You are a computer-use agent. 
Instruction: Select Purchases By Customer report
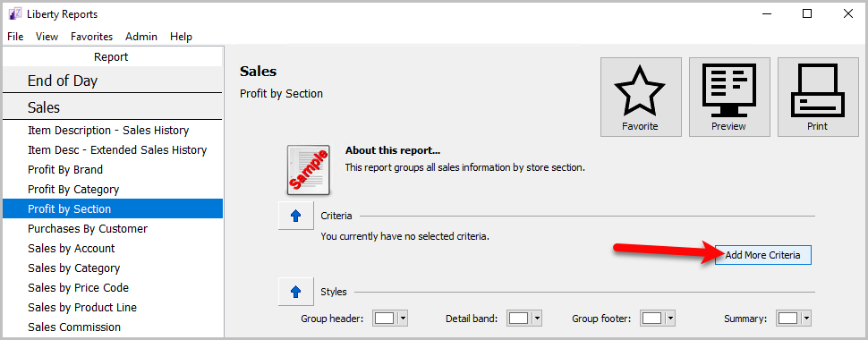pos(113,229)
